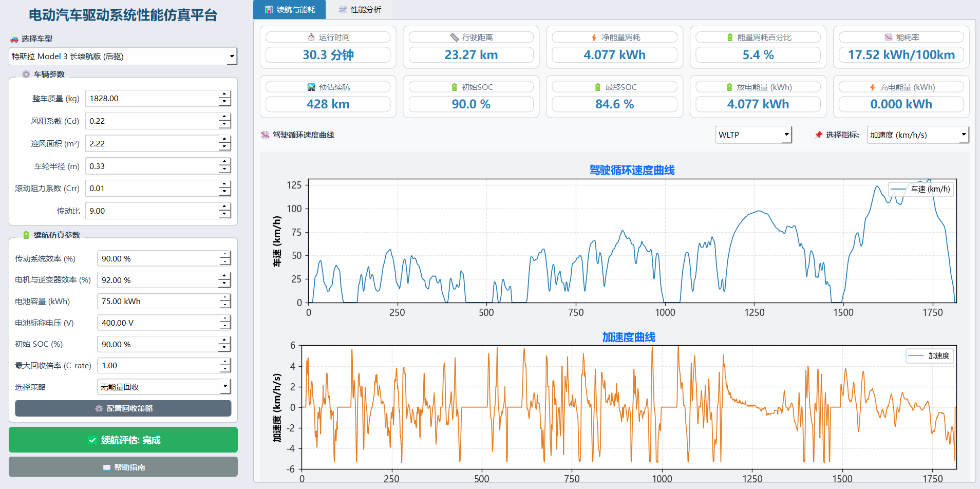
Task: Switch to the 性能分析 tab
Action: 360,10
